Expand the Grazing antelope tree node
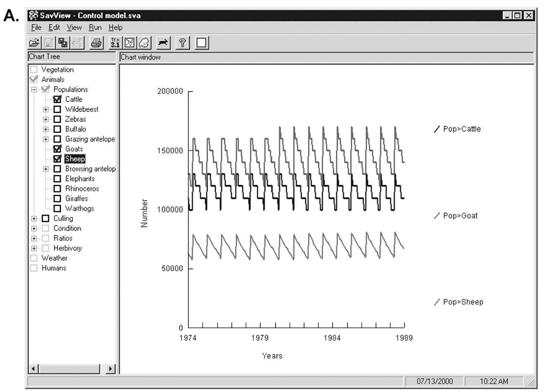 [46, 139]
